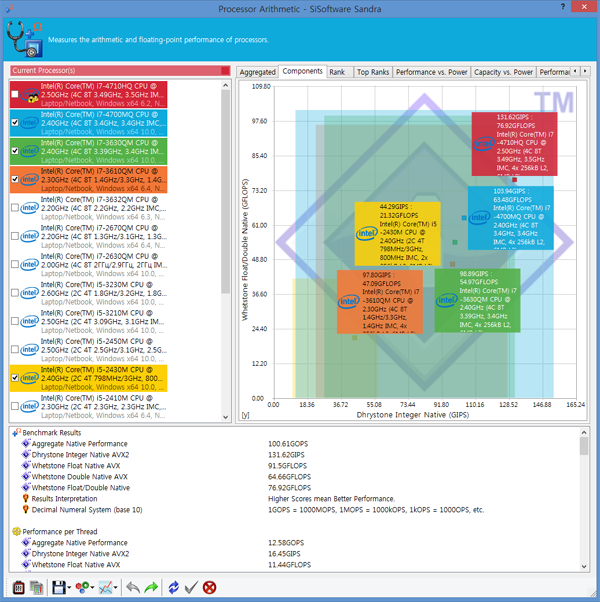Click the tab strip scroll-left arrow
Screen dimensions: 600x602
point(575,71)
